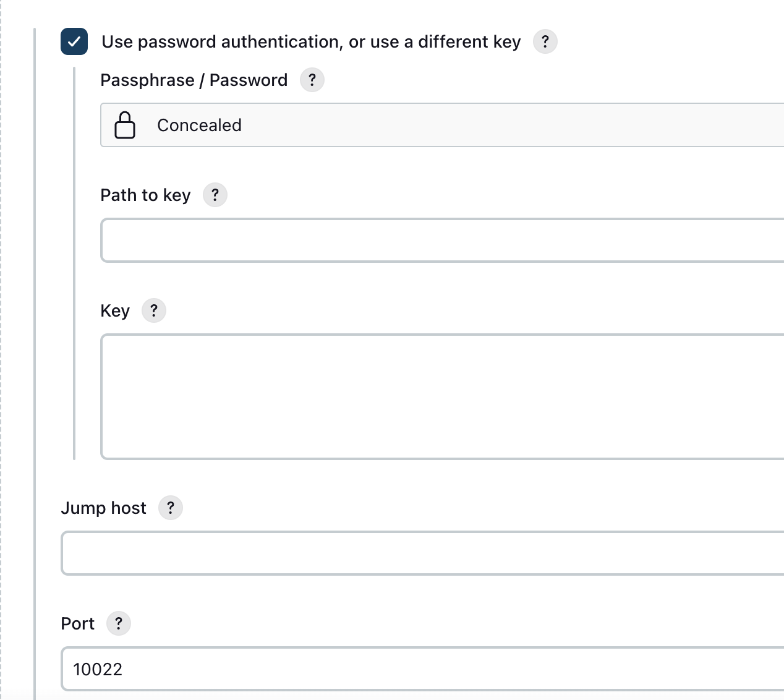Click the 'Path to key' label
The image size is (784, 700).
pos(145,195)
